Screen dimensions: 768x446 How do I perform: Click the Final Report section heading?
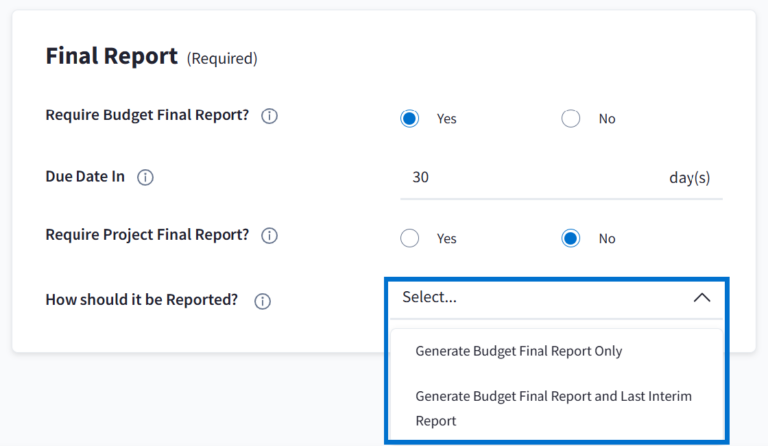pyautogui.click(x=111, y=56)
